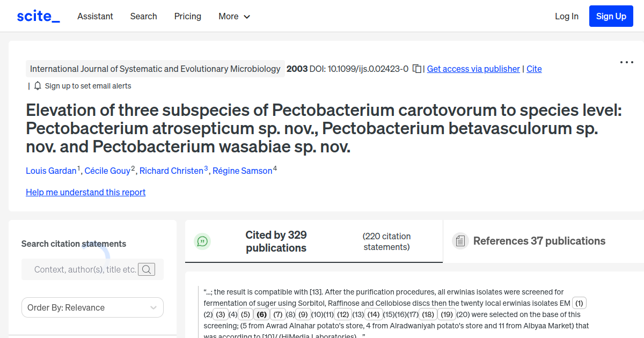Image resolution: width=644 pixels, height=338 pixels.
Task: Expand the chevron next to Order By
Action: (x=153, y=307)
